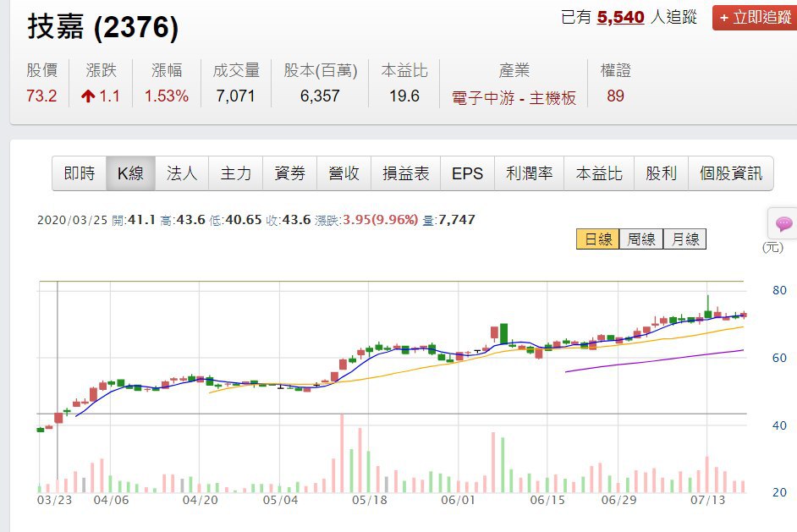Click the 立即追蹤 follow button
The height and width of the screenshot is (532, 797).
pos(755,18)
